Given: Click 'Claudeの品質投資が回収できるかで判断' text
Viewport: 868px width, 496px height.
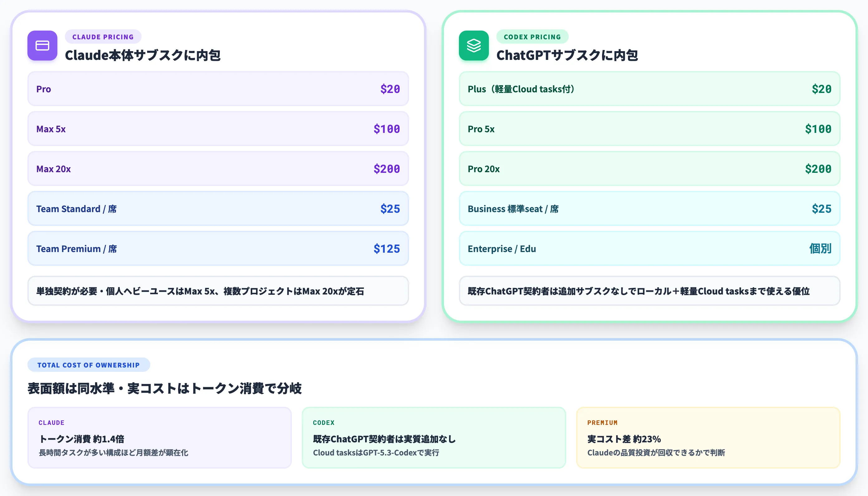Looking at the screenshot, I should (x=656, y=452).
